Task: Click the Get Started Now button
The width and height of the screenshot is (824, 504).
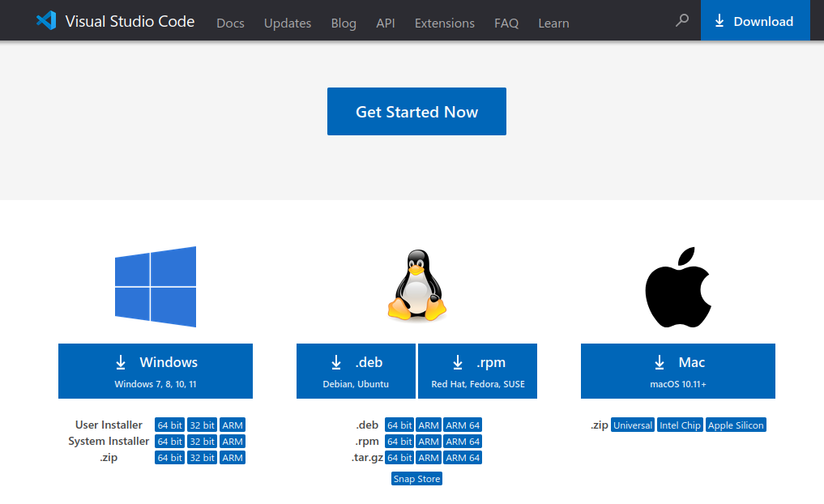Action: coord(416,112)
